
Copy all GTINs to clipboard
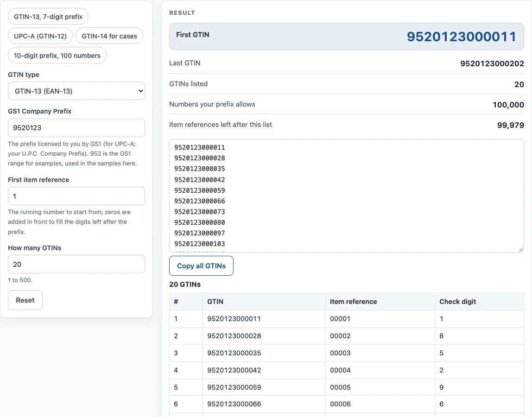point(201,266)
